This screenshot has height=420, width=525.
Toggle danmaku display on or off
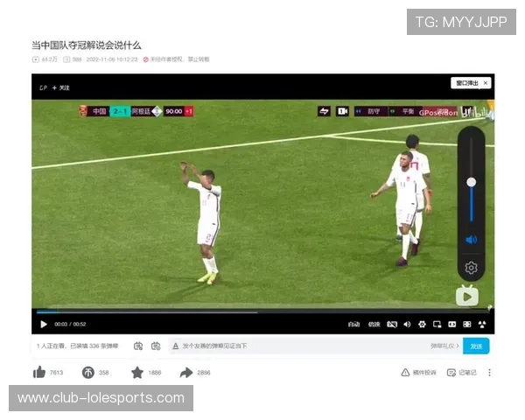coord(138,346)
